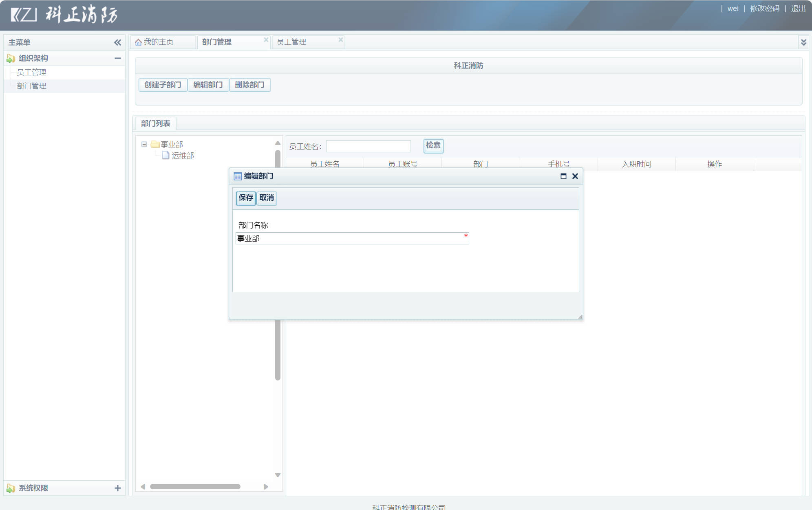The height and width of the screenshot is (510, 812).
Task: Collapse the 组织架构 section
Action: (x=118, y=58)
